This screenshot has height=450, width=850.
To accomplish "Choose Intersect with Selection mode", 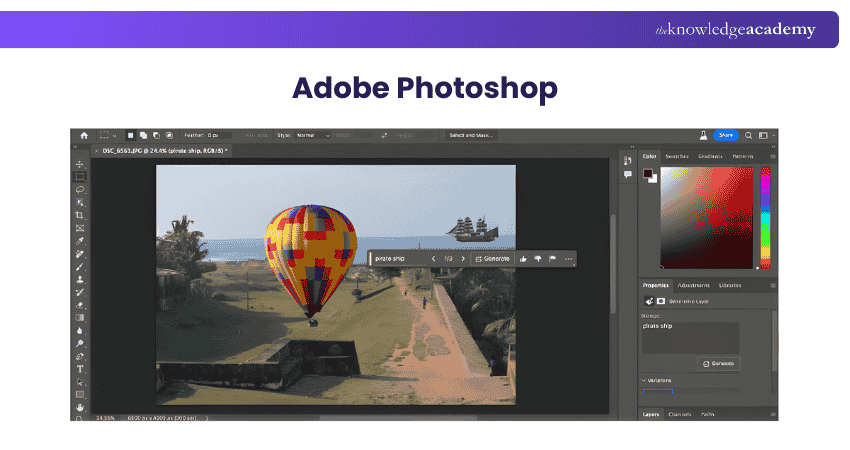I will click(x=169, y=136).
